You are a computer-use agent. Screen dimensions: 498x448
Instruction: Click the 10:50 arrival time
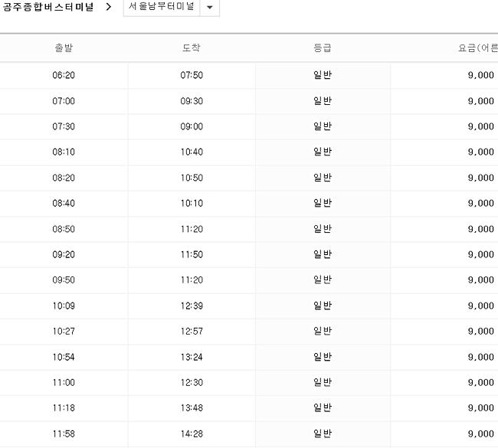[192, 178]
